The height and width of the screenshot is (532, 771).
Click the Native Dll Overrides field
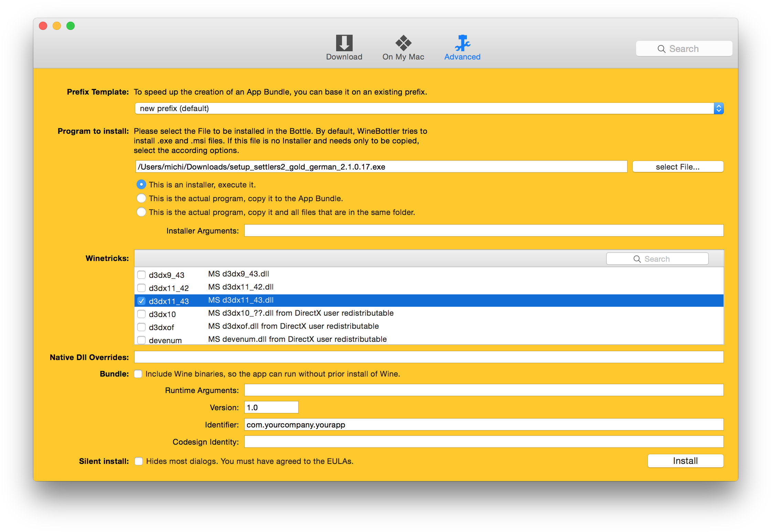[x=429, y=357]
